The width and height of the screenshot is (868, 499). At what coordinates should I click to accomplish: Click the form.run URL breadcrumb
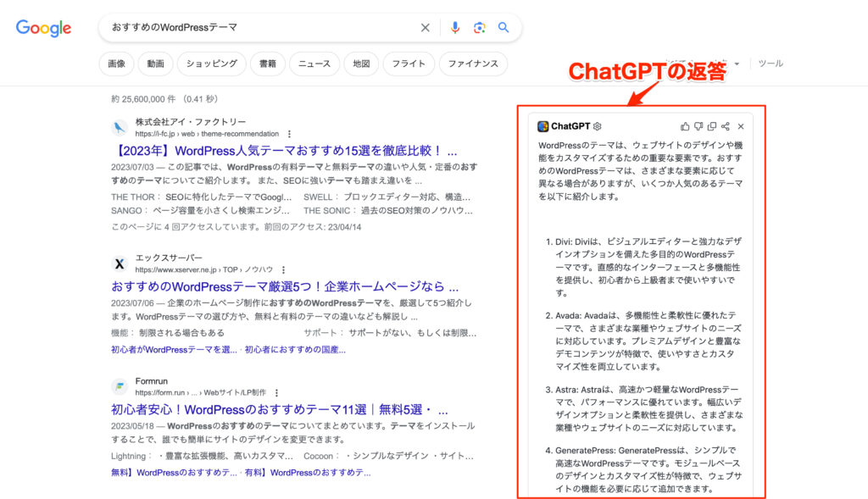point(200,393)
